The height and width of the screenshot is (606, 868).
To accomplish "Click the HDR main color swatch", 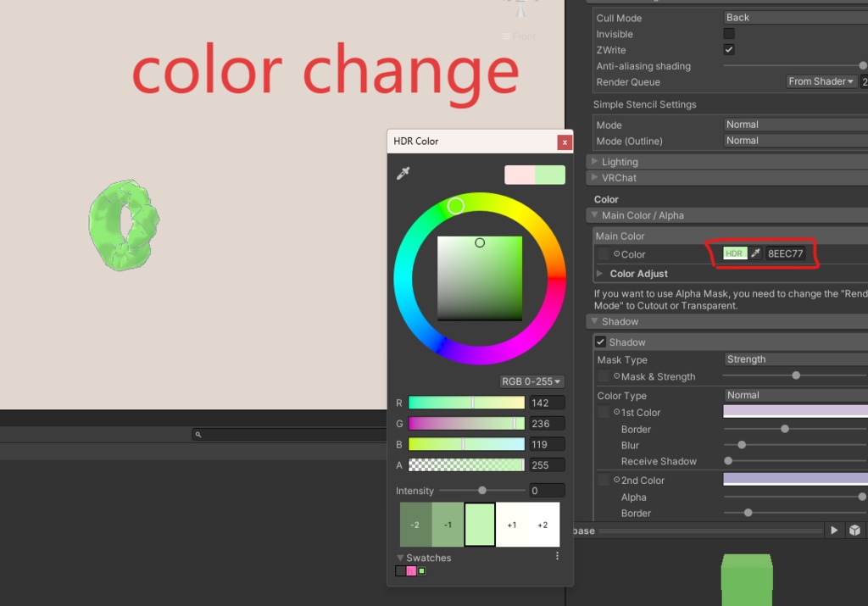I will point(735,253).
